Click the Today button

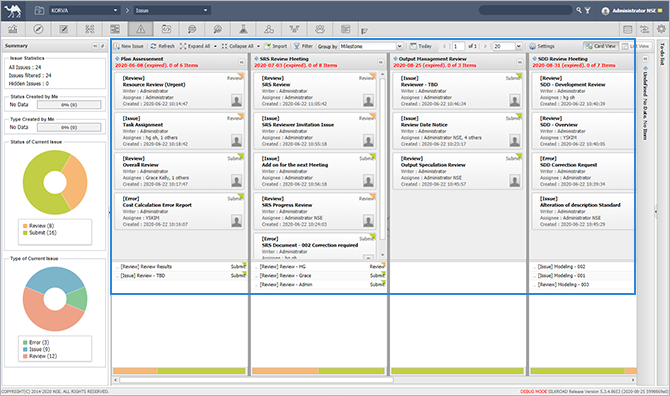pos(421,46)
